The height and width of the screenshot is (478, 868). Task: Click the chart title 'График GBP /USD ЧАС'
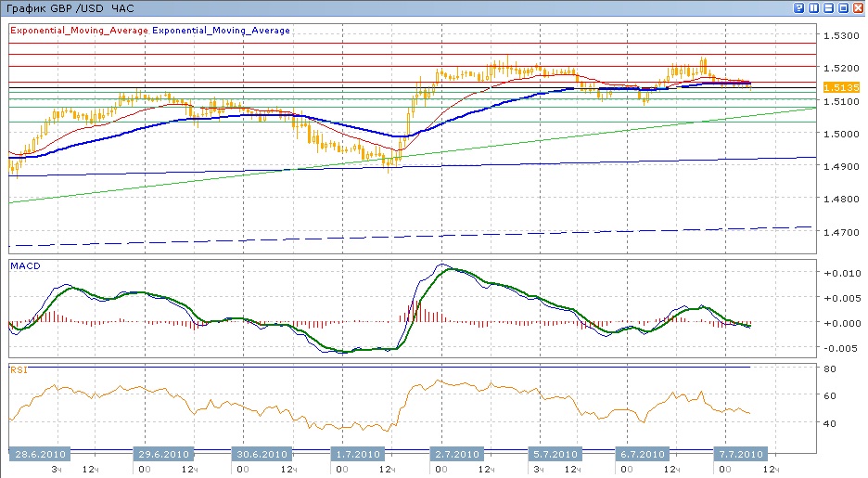click(x=69, y=7)
